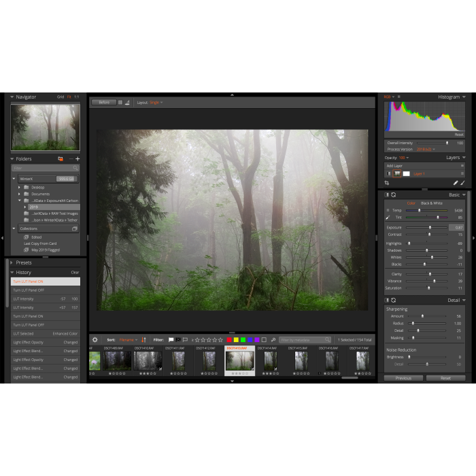The height and width of the screenshot is (476, 476).
Task: Select the brush tool under Layers
Action: (462, 183)
